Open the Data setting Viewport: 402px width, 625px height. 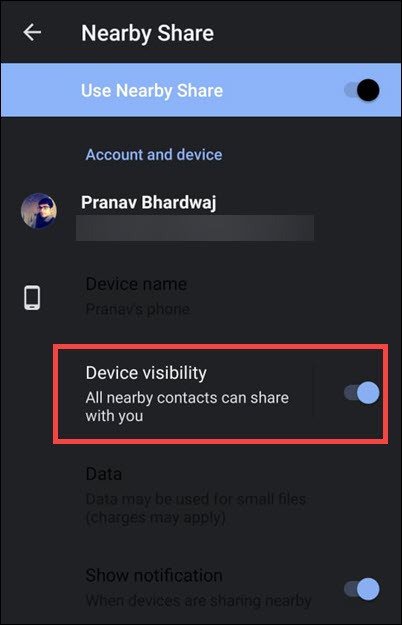click(x=104, y=474)
